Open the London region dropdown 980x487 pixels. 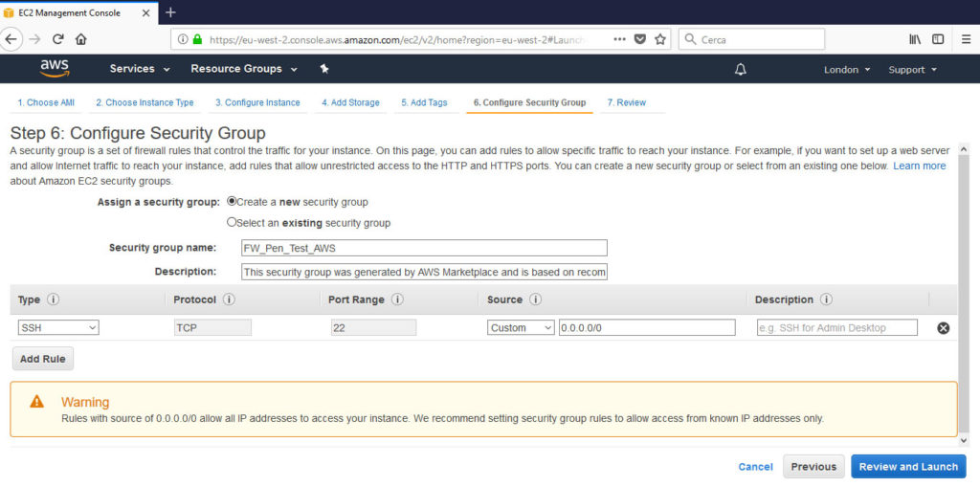(847, 70)
